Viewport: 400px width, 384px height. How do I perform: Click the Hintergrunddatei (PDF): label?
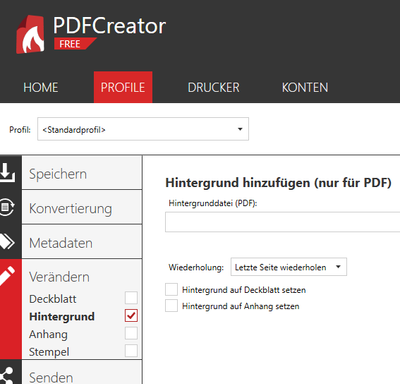pyautogui.click(x=213, y=203)
